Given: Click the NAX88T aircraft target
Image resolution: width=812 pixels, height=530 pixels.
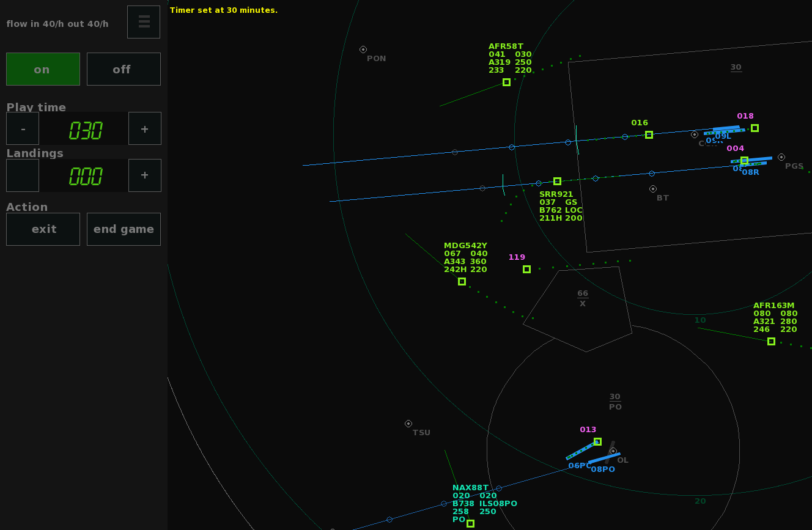Looking at the screenshot, I should pos(470,523).
